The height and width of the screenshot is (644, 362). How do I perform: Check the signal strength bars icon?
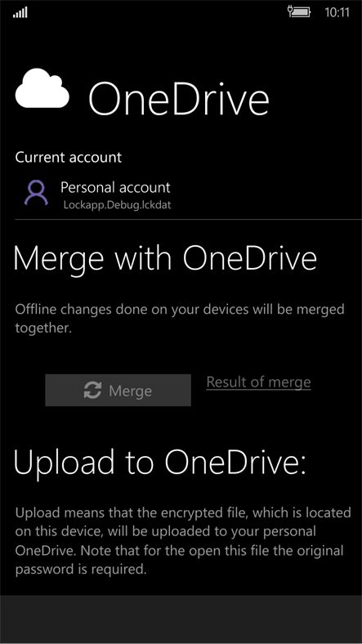[20, 13]
